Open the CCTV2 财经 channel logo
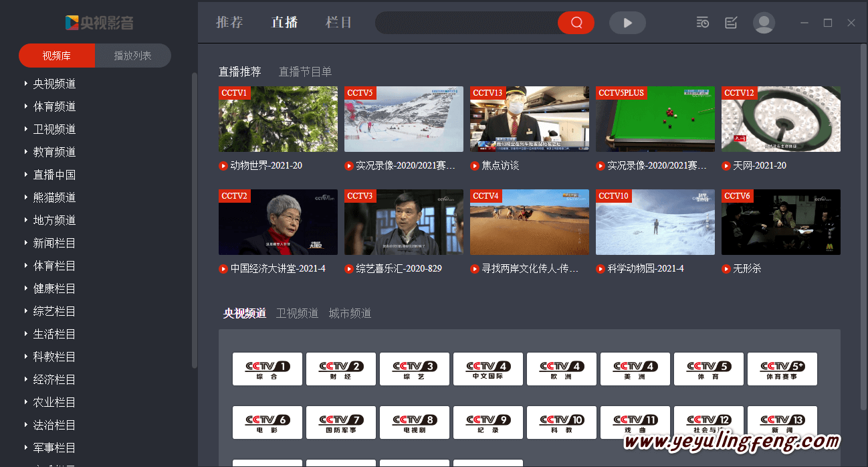 [341, 369]
